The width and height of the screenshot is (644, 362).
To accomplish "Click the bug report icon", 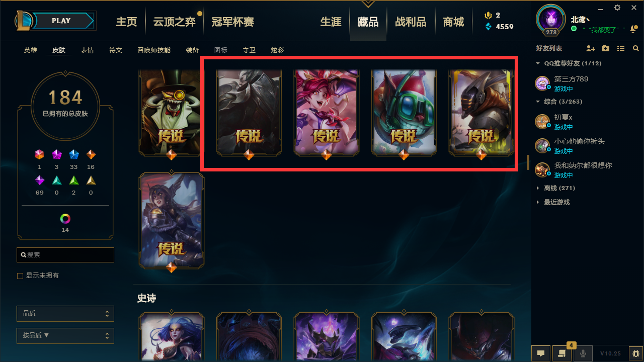I will [x=635, y=353].
